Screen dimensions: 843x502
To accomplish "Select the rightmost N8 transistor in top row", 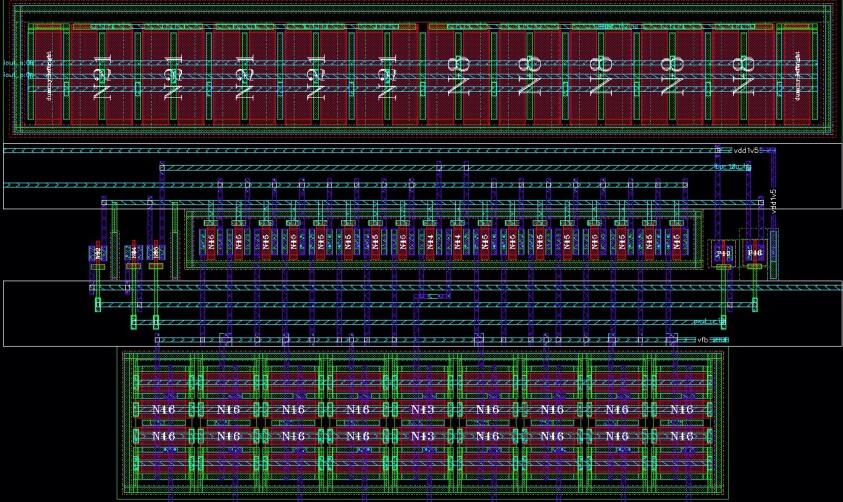I will (743, 77).
